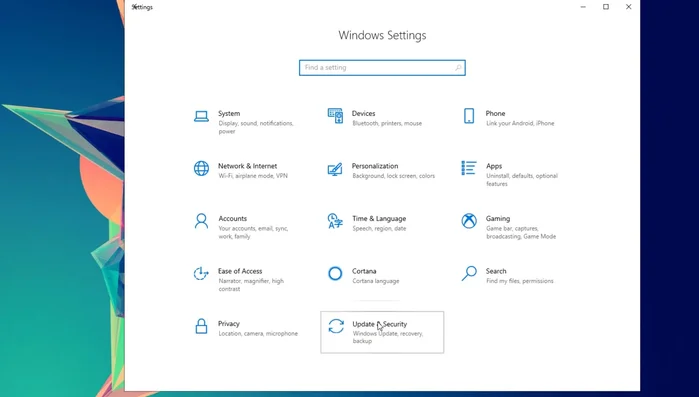This screenshot has width=699, height=397.
Task: Open Cortana settings label
Action: (364, 271)
